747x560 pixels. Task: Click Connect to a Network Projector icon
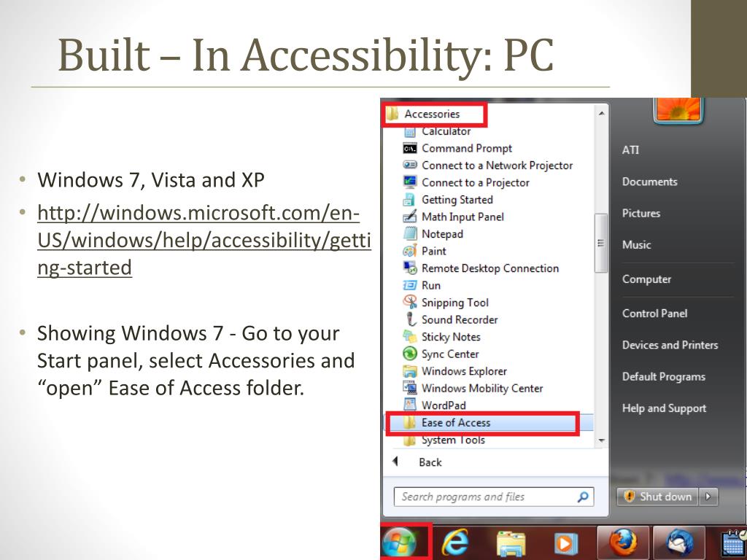pyautogui.click(x=410, y=166)
